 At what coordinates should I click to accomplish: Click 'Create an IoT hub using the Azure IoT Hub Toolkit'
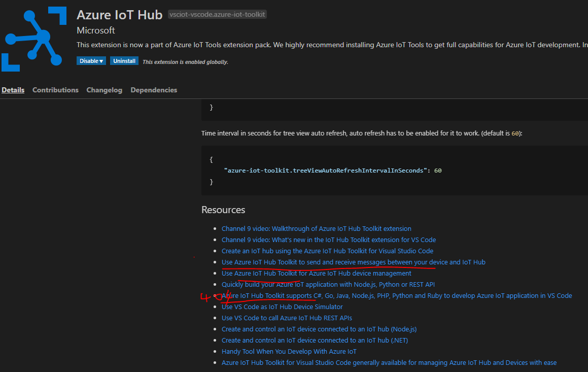tap(327, 251)
